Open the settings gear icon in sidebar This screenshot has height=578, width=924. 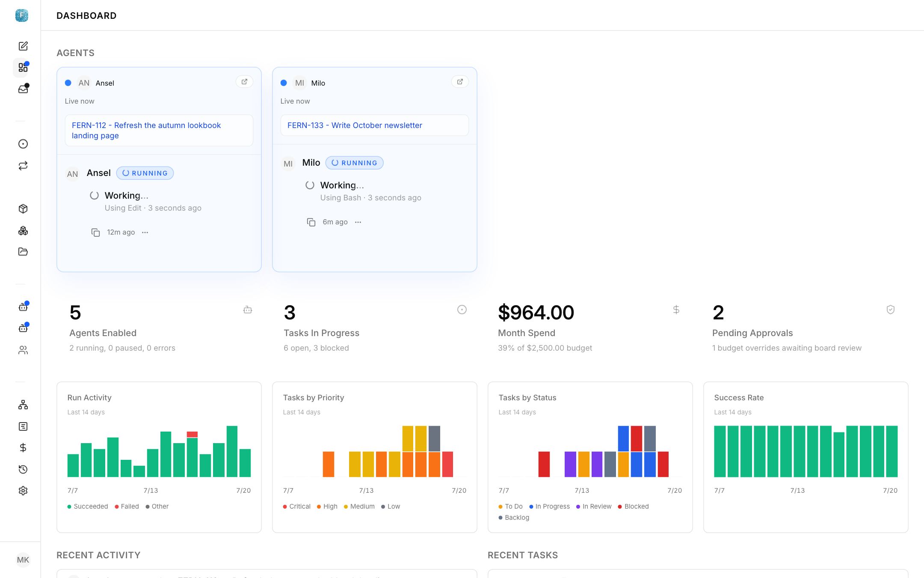(23, 491)
